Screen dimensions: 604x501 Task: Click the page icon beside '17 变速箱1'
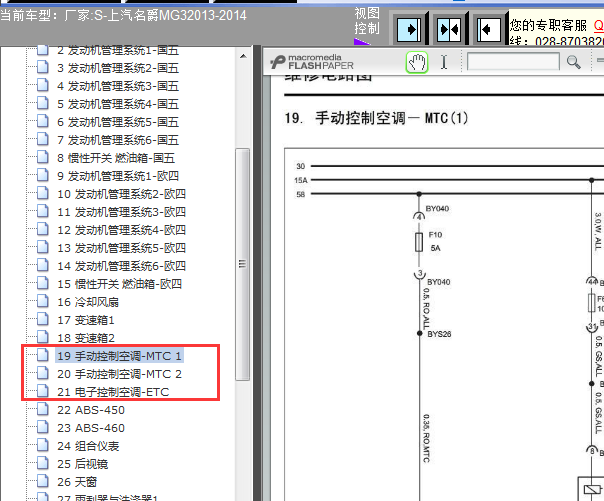(x=42, y=319)
